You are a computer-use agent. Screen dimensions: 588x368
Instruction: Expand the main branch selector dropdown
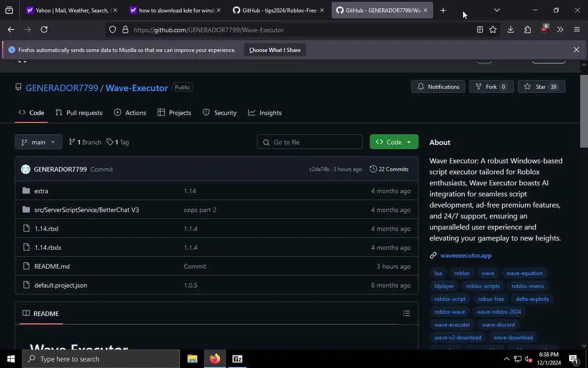click(x=39, y=142)
